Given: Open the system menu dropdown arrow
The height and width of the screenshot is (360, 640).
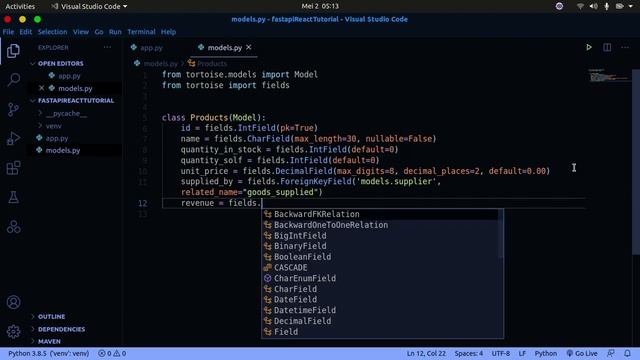Looking at the screenshot, I should [x=631, y=6].
